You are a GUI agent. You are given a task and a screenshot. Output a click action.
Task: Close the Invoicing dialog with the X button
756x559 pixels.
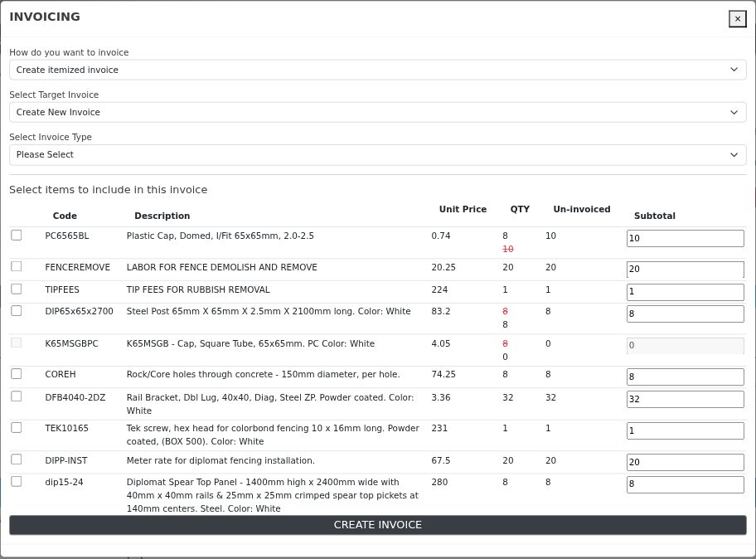tap(737, 19)
